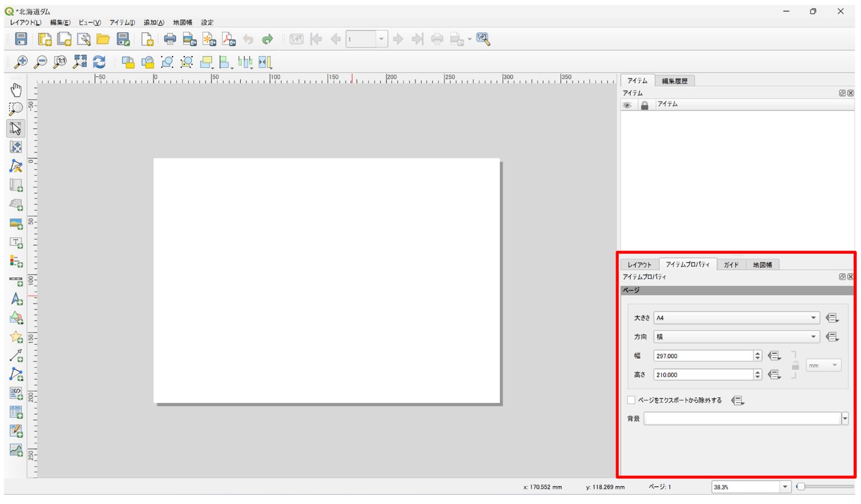The height and width of the screenshot is (504, 861).
Task: Switch to the ガイド tab
Action: coord(731,265)
